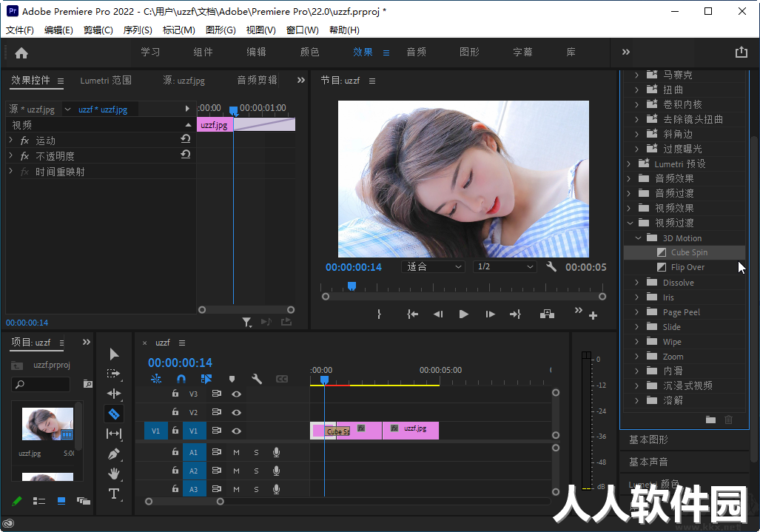Viewport: 760px width, 532px height.
Task: Click the program monitor playhead on the scrub bar
Action: 352,286
